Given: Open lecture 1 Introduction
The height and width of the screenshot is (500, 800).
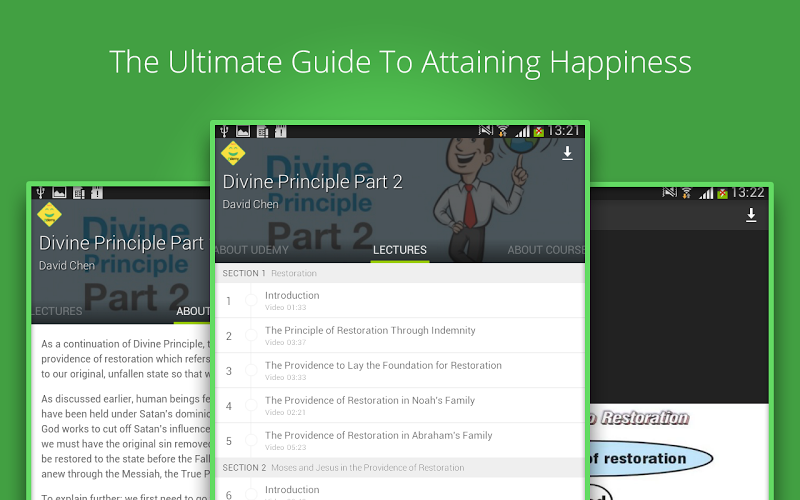Looking at the screenshot, I should pos(400,301).
